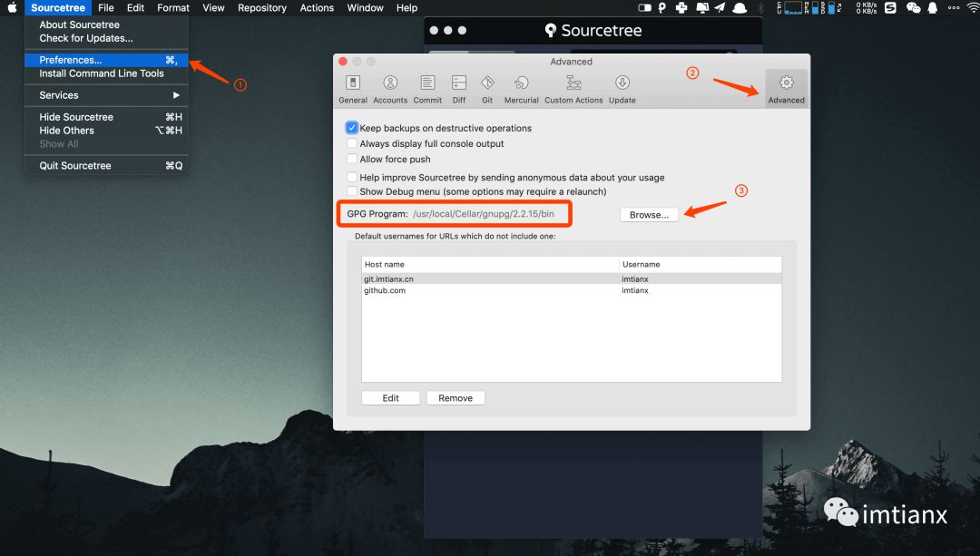Enable Always display full console output
Image resolution: width=980 pixels, height=556 pixels.
(x=352, y=143)
